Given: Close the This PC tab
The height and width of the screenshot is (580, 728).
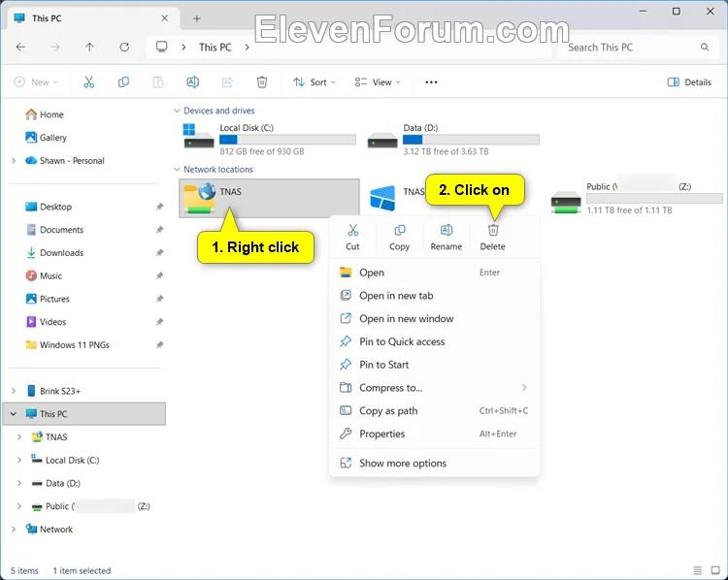Looking at the screenshot, I should 165,18.
